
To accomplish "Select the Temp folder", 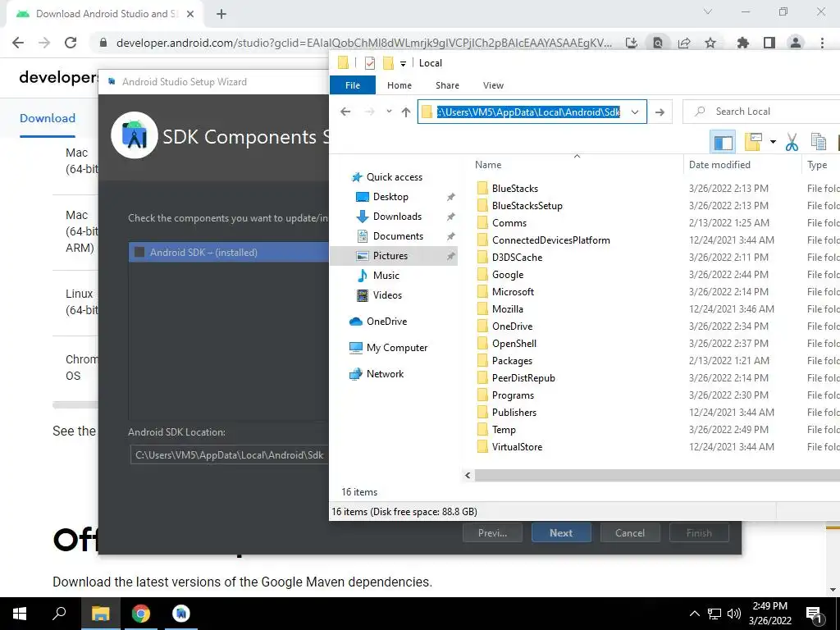I will (x=504, y=430).
